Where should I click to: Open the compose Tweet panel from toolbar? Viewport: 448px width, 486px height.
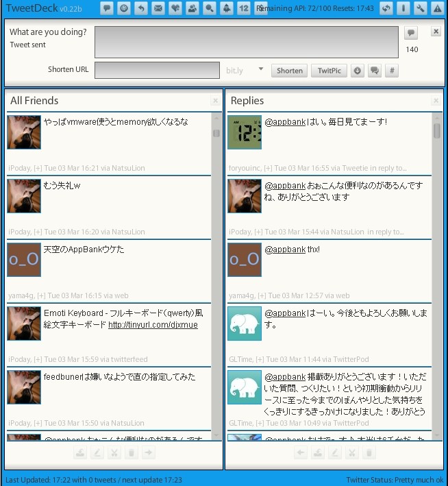[x=107, y=8]
